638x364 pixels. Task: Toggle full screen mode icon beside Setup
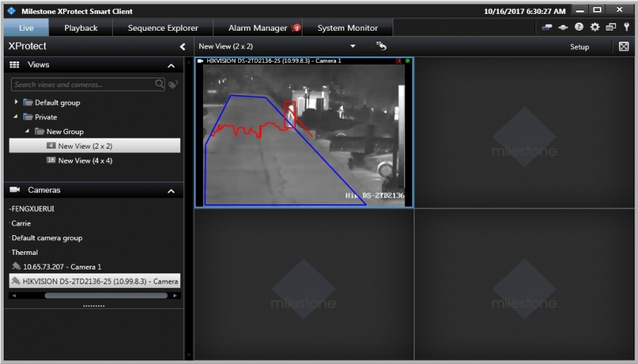(624, 47)
